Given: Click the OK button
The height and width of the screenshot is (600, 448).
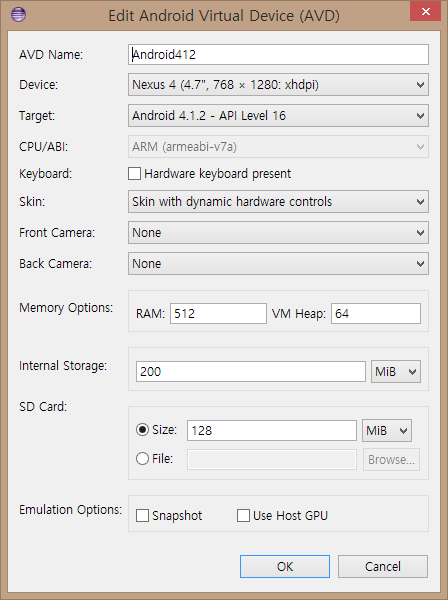Looking at the screenshot, I should [x=285, y=566].
